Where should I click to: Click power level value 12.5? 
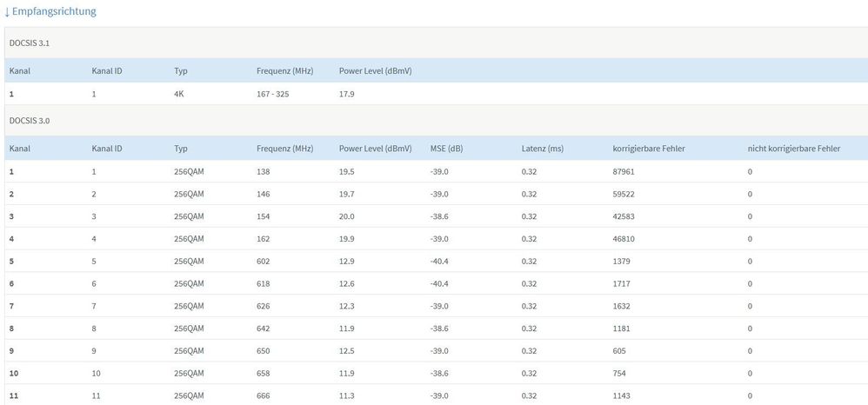pos(346,351)
